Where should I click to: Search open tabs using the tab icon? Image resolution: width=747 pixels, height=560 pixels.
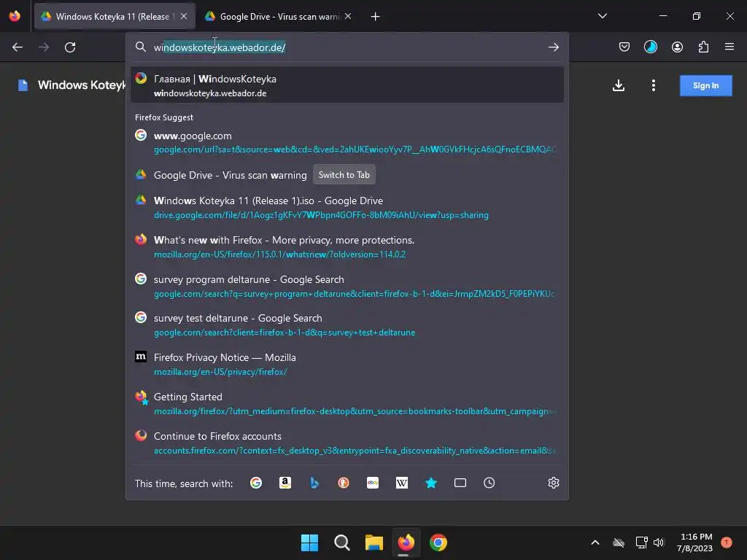pyautogui.click(x=460, y=483)
